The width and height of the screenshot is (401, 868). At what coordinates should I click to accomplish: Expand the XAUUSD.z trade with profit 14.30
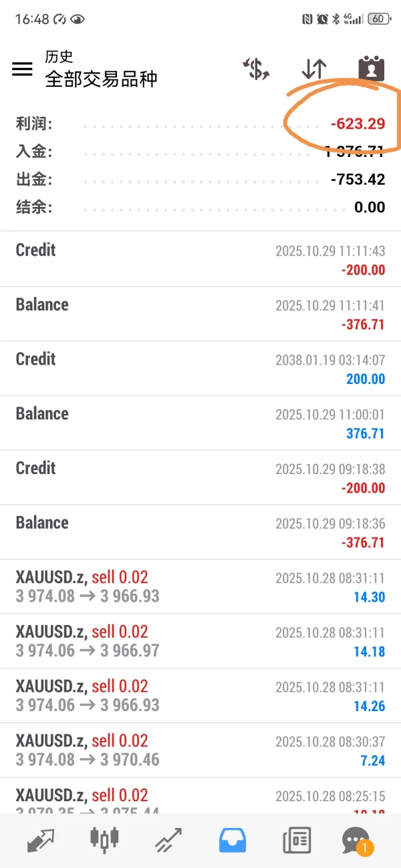200,586
